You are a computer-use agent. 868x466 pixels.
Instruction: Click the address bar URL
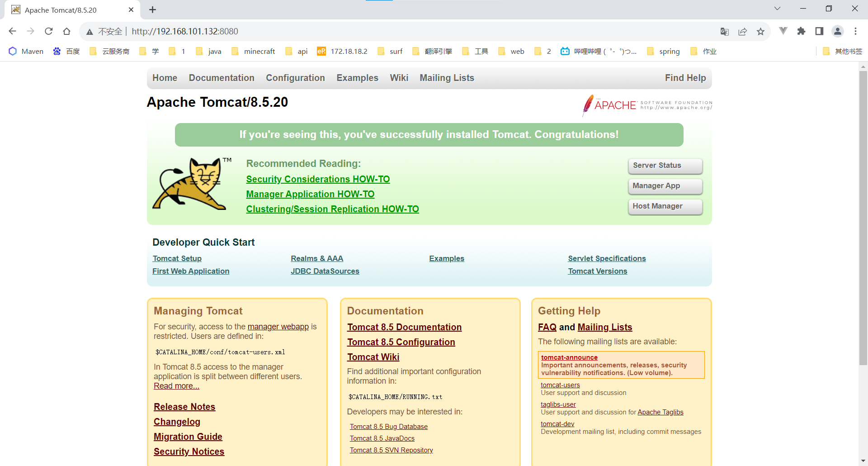click(185, 31)
